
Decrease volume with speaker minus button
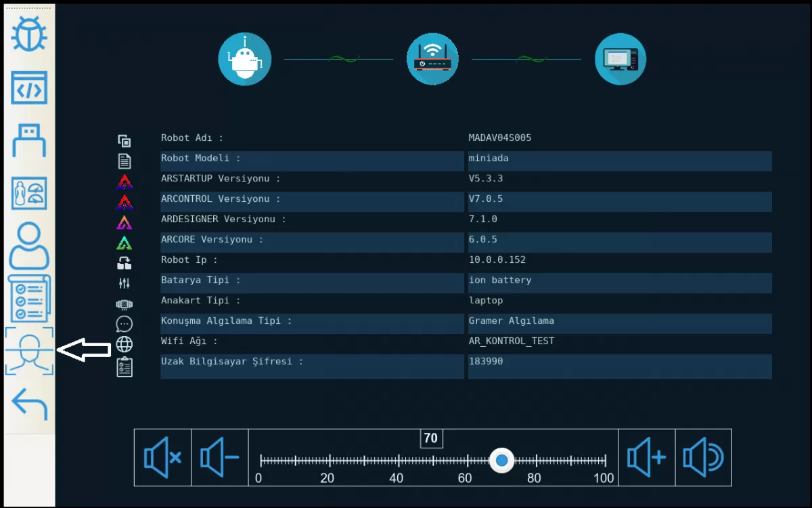(x=220, y=457)
